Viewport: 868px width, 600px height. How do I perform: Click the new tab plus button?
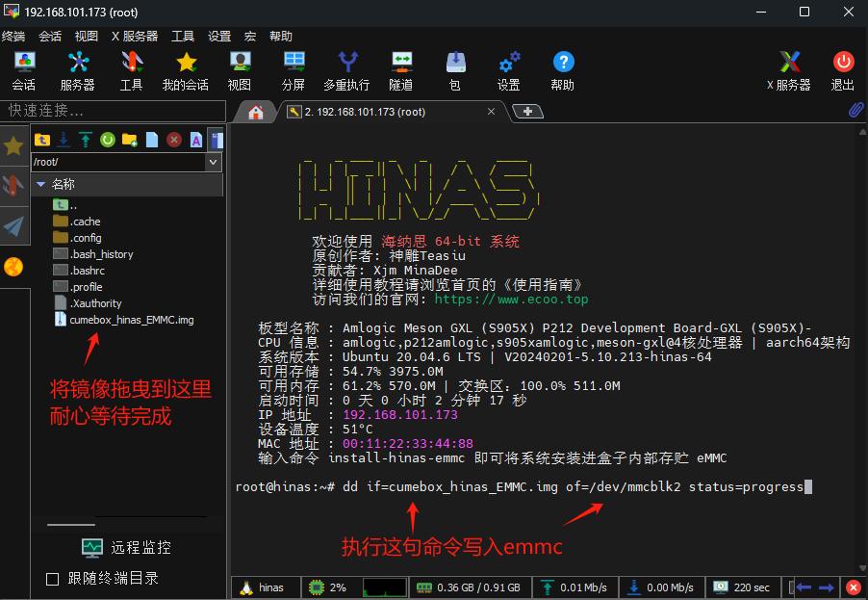(527, 112)
